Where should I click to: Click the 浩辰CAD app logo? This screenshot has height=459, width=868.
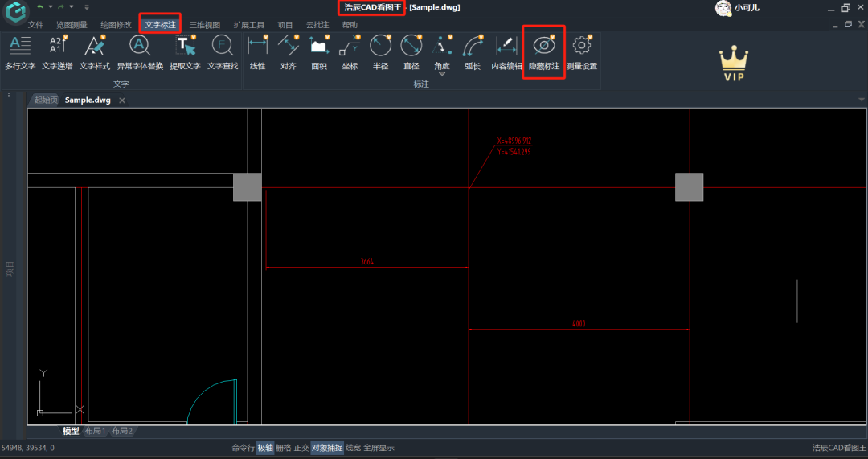coord(16,11)
